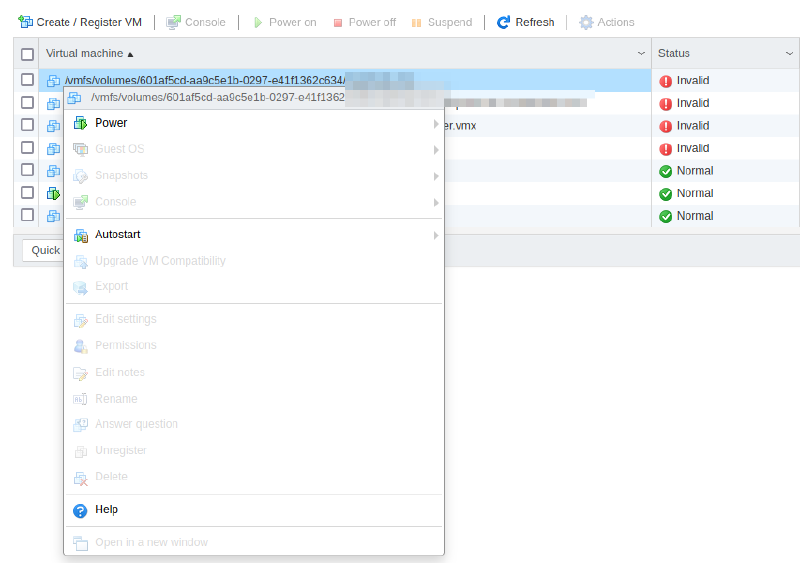Check the first virtual machine row checkbox
Viewport: 800px width, 563px height.
27,80
